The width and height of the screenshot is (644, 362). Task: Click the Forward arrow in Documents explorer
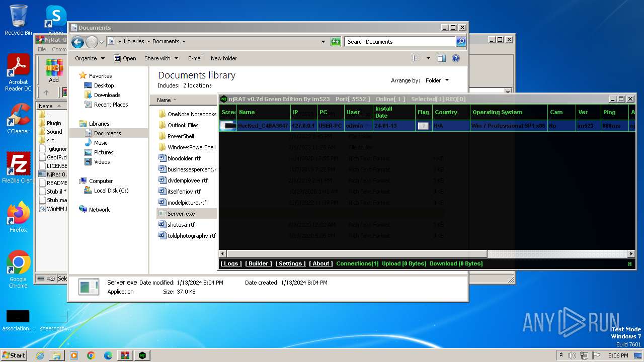coord(92,42)
